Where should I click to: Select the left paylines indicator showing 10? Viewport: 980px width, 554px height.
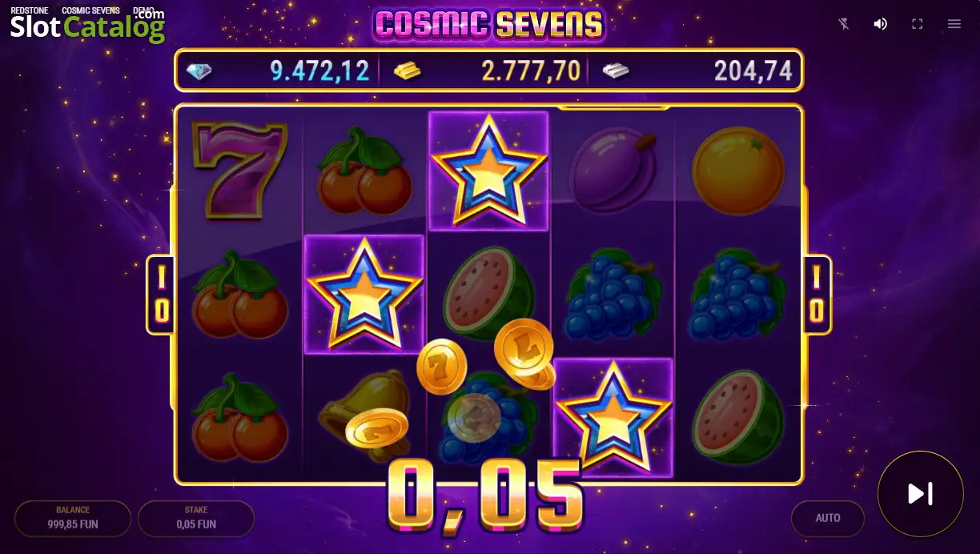pos(161,294)
